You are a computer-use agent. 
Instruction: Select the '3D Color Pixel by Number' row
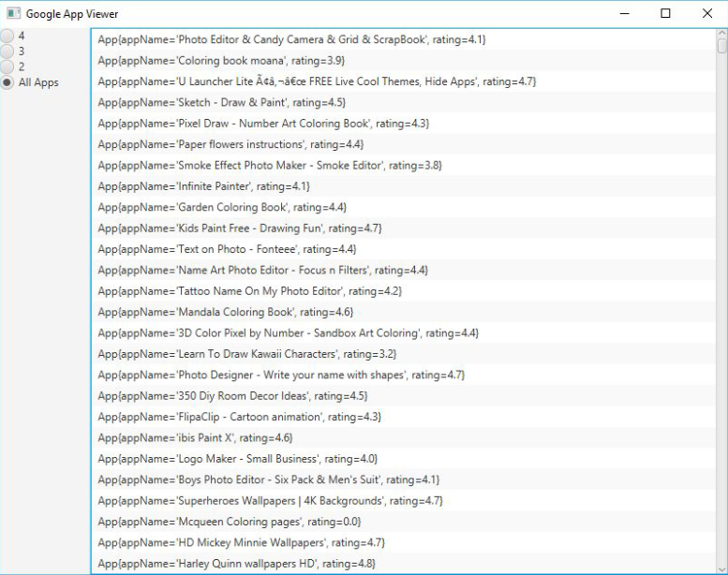[404, 332]
